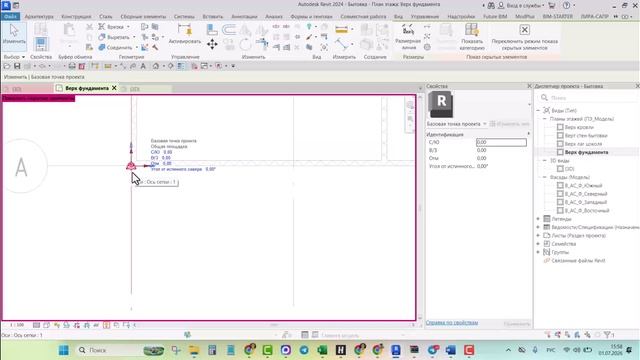This screenshot has height=360, width=640.
Task: Open the Базовая точка проекта type selector dropdown
Action: click(484, 124)
